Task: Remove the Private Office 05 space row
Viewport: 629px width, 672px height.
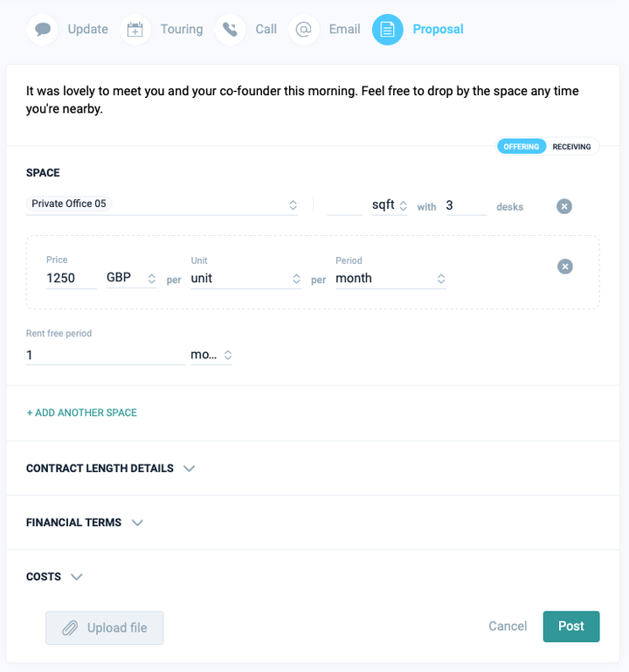Action: [564, 206]
